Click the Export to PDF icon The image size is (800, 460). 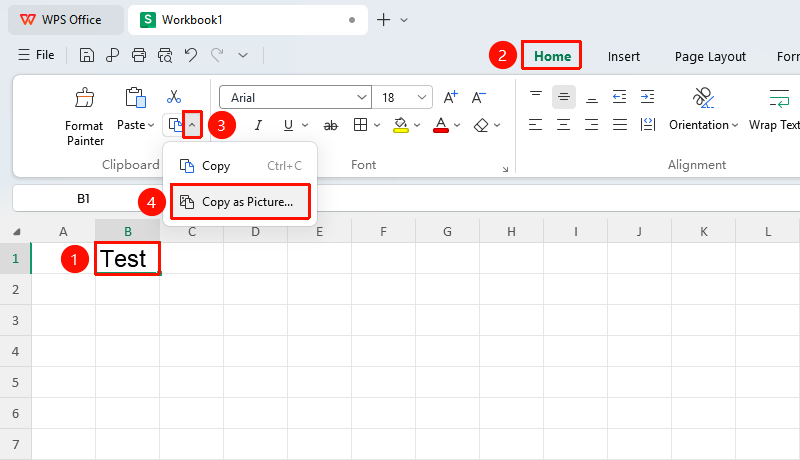[112, 55]
